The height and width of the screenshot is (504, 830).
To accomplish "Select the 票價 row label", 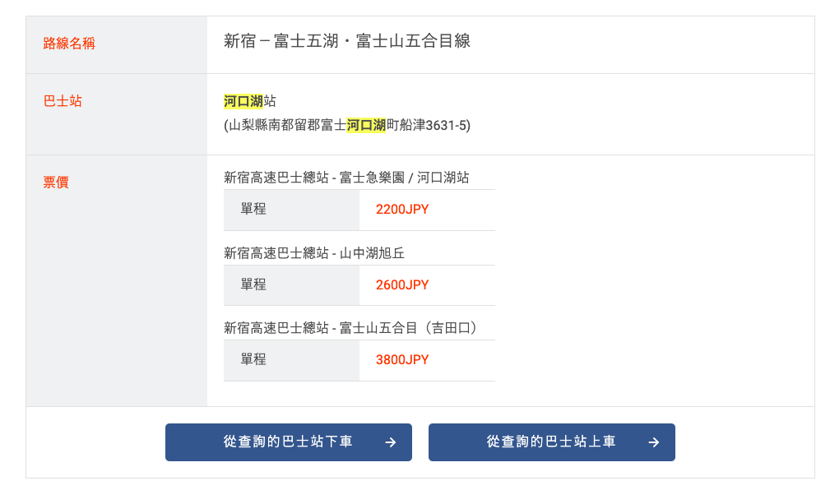I will (56, 183).
